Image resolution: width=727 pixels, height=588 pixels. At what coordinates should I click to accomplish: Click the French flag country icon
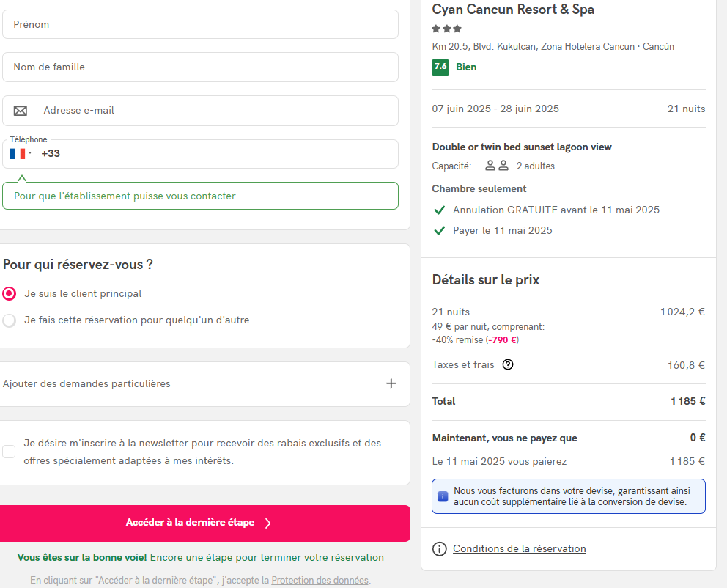pyautogui.click(x=17, y=154)
